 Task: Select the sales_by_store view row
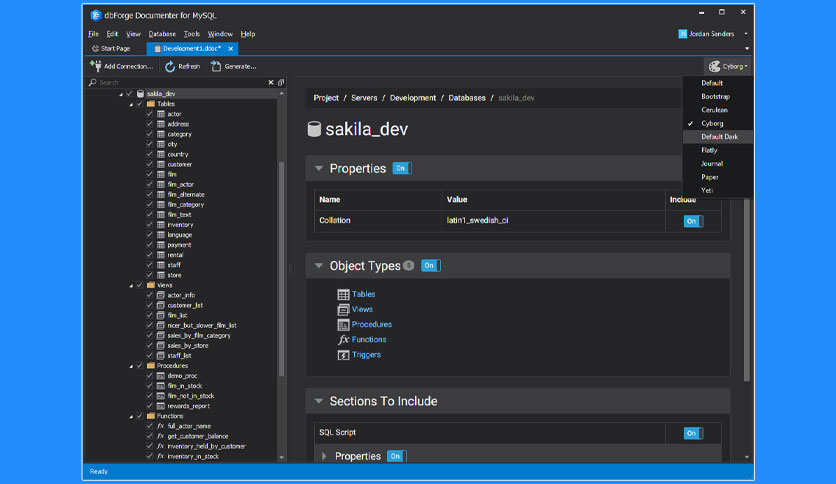point(188,345)
